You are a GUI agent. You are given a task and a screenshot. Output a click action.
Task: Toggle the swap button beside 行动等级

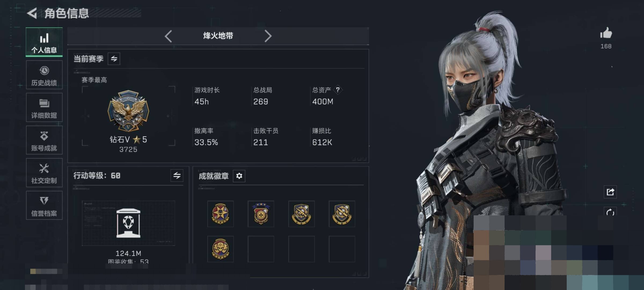pyautogui.click(x=177, y=176)
